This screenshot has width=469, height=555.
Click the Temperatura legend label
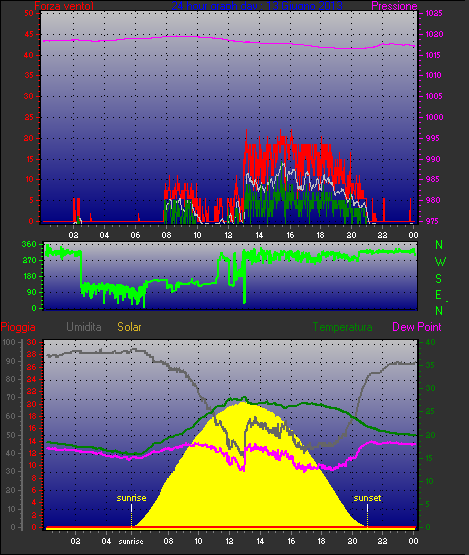(x=342, y=327)
